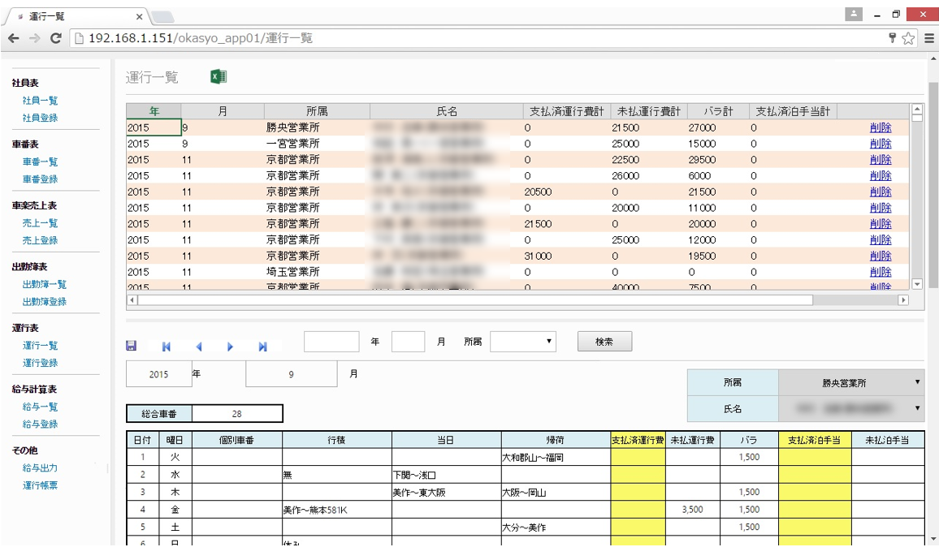Jump to the first record using navigation arrows
This screenshot has height=560, width=939.
coord(167,345)
